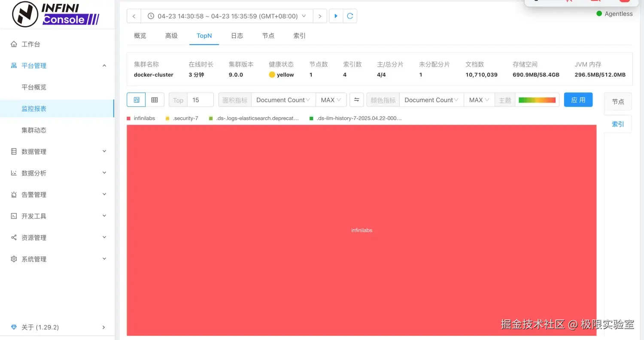
Task: Click the INFINI Console logo
Action: (56, 14)
